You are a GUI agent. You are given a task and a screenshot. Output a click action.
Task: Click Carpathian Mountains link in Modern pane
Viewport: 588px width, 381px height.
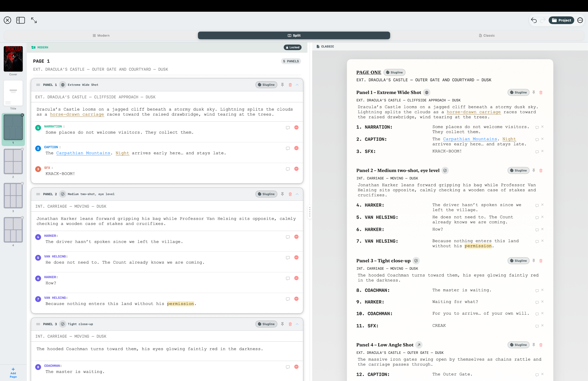pyautogui.click(x=83, y=153)
